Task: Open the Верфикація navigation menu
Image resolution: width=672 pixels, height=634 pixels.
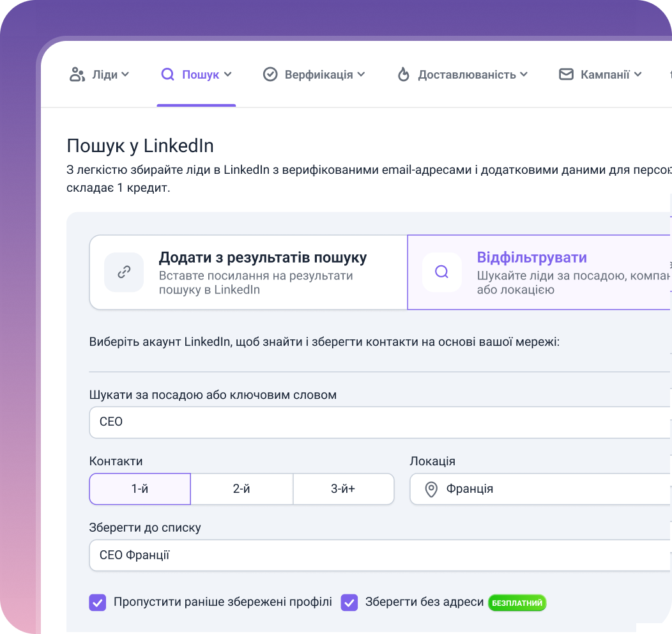Action: tap(314, 75)
